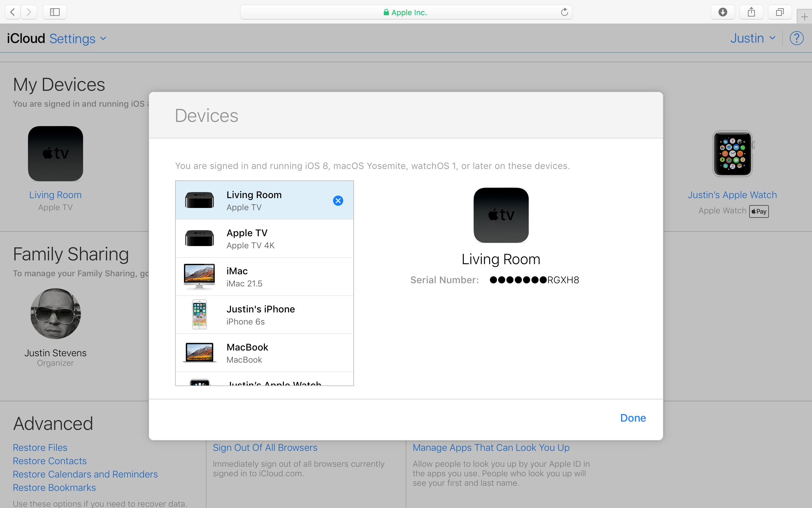812x508 pixels.
Task: Open Restore Calendars and Reminders link
Action: tap(85, 474)
